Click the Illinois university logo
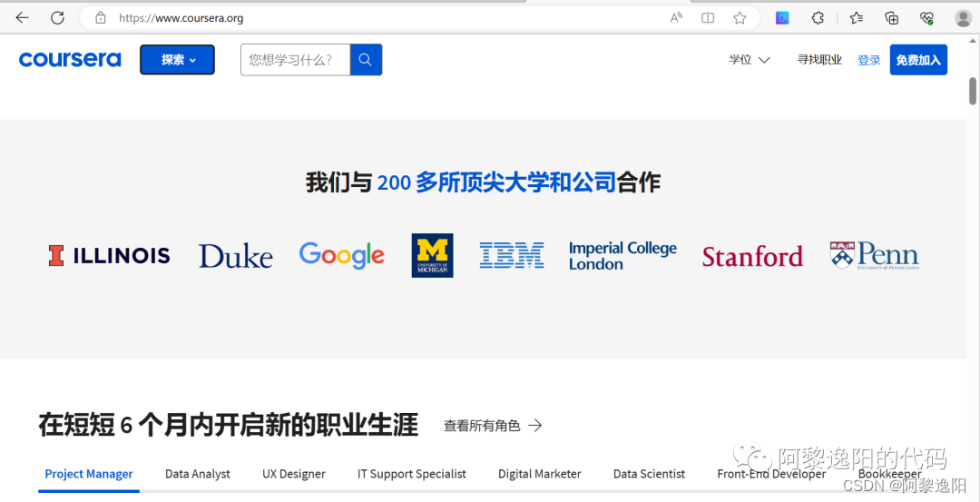Screen dimensions: 980x502 point(110,255)
